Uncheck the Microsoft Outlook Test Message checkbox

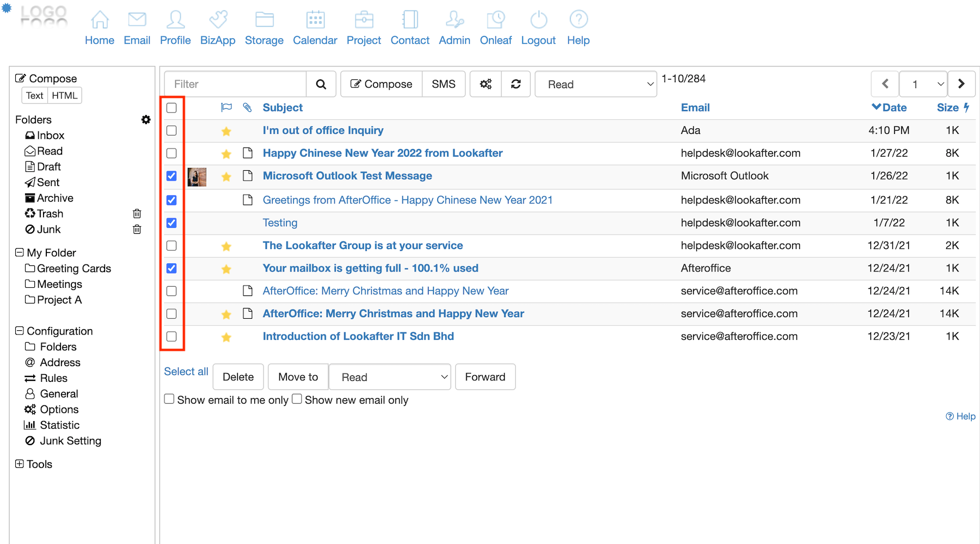[171, 176]
